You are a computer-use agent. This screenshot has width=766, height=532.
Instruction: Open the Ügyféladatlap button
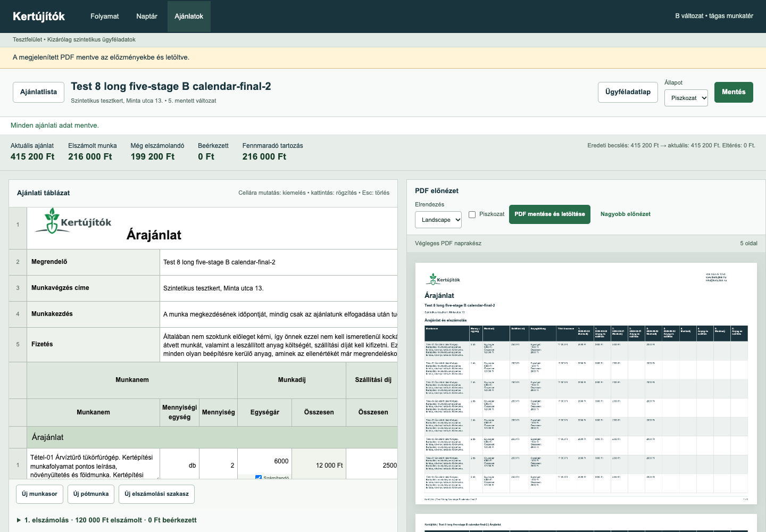[628, 92]
